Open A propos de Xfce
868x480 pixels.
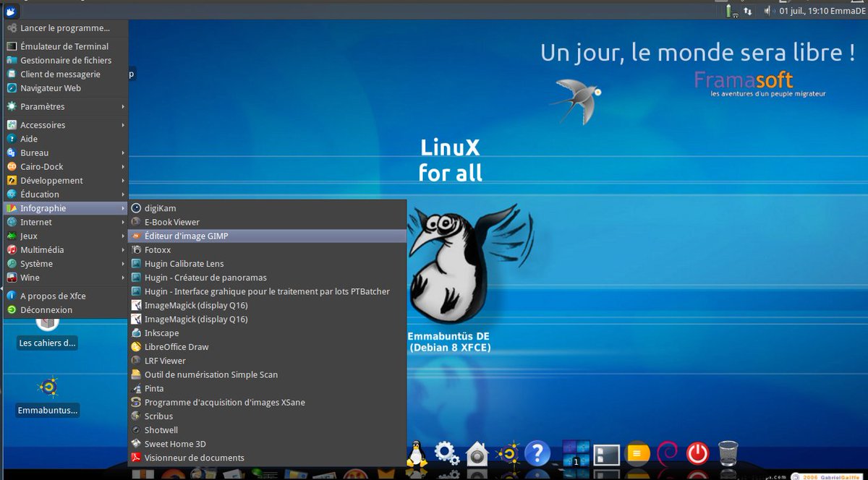(x=66, y=296)
